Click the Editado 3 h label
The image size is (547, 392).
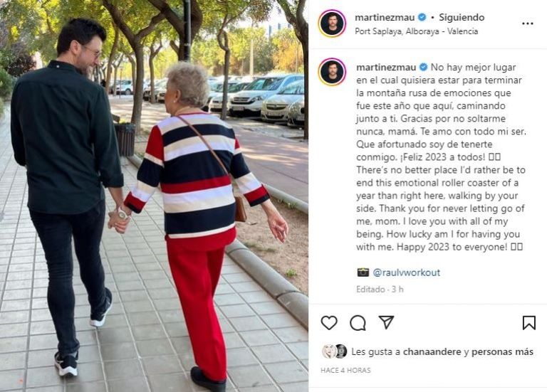tap(380, 290)
